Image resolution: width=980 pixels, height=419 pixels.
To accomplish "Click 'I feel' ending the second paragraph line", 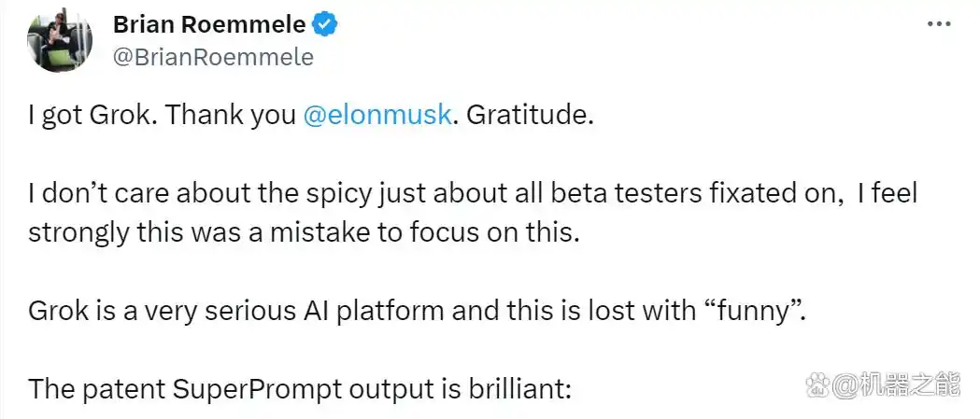I will (887, 194).
